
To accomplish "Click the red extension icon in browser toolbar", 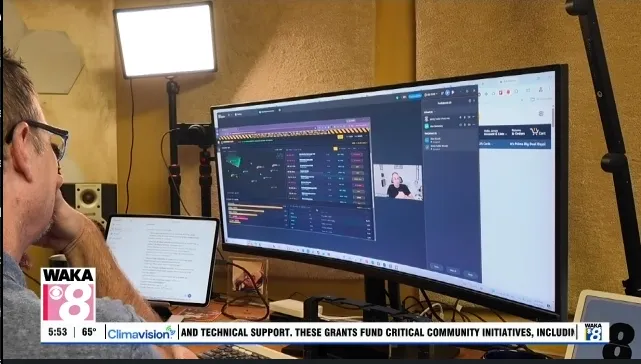I will (x=508, y=92).
